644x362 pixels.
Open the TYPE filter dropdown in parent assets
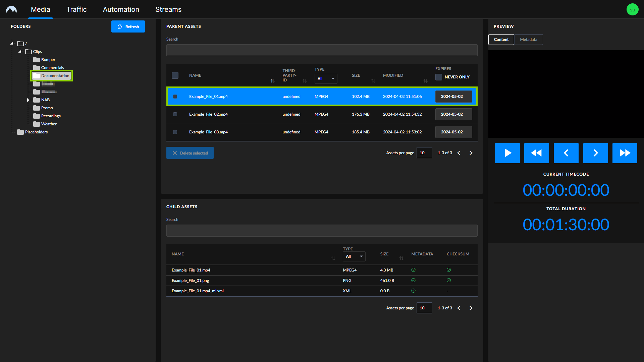click(x=325, y=78)
